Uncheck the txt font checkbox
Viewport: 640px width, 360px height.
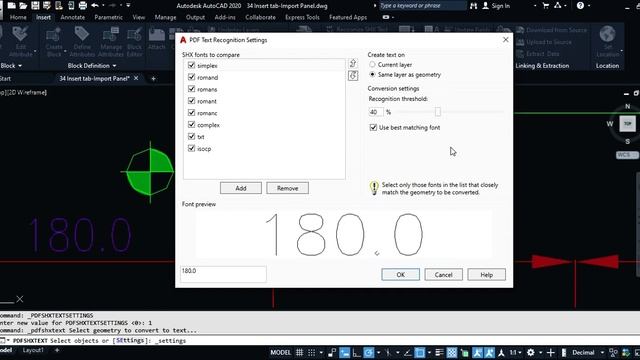191,136
